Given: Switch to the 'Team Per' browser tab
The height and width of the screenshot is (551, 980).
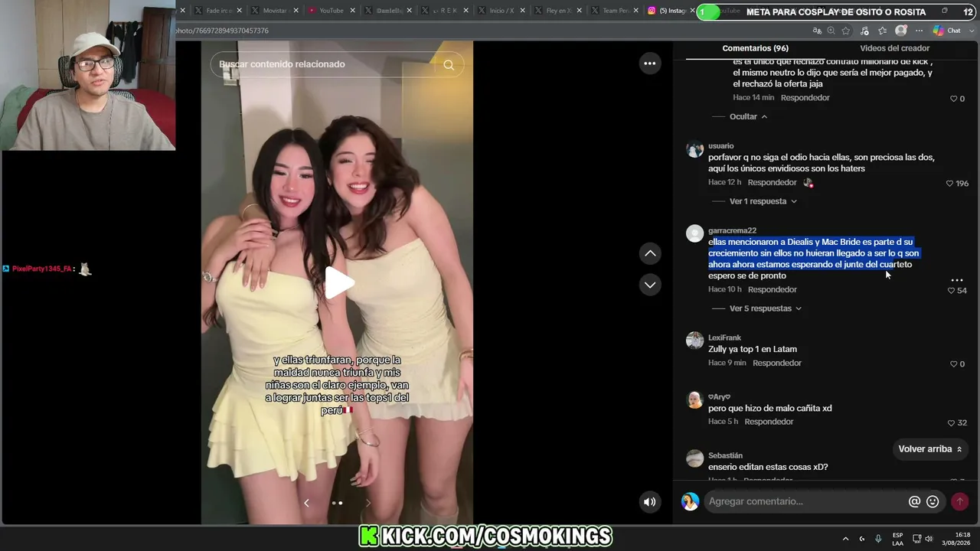Looking at the screenshot, I should click(614, 11).
